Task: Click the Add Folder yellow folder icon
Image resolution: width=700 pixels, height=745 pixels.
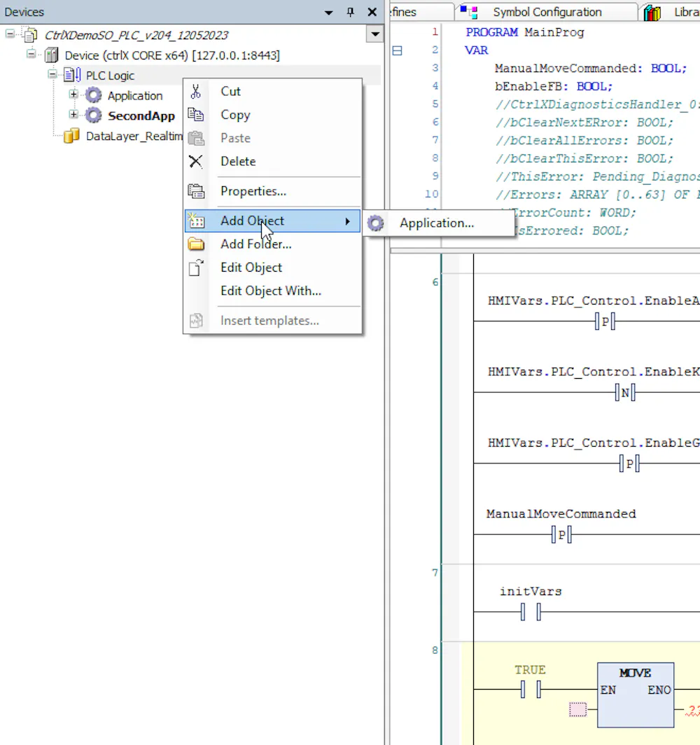Action: click(196, 244)
